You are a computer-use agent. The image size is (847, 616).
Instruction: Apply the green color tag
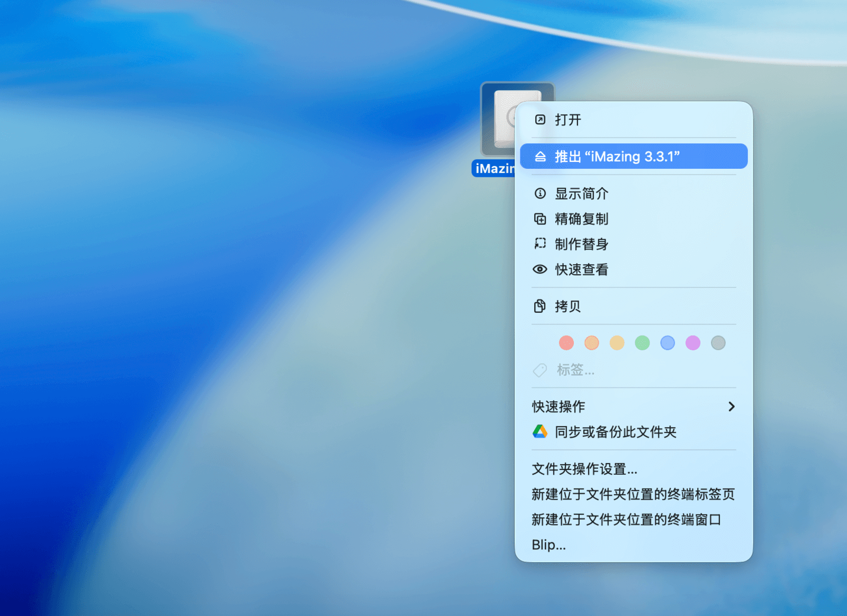click(x=642, y=343)
